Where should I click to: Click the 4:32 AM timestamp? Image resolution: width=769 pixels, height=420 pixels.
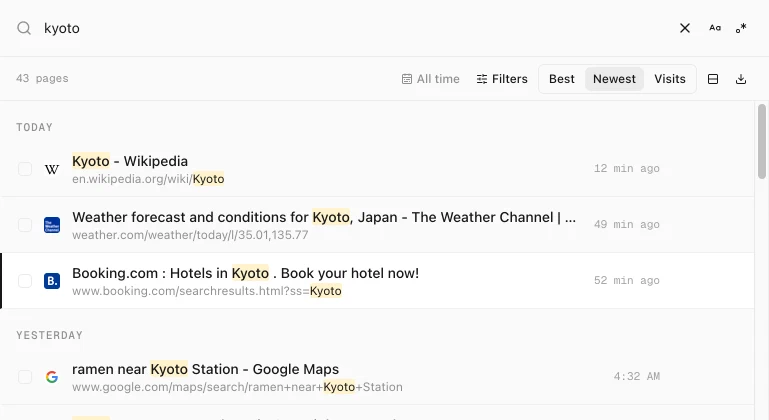point(637,376)
